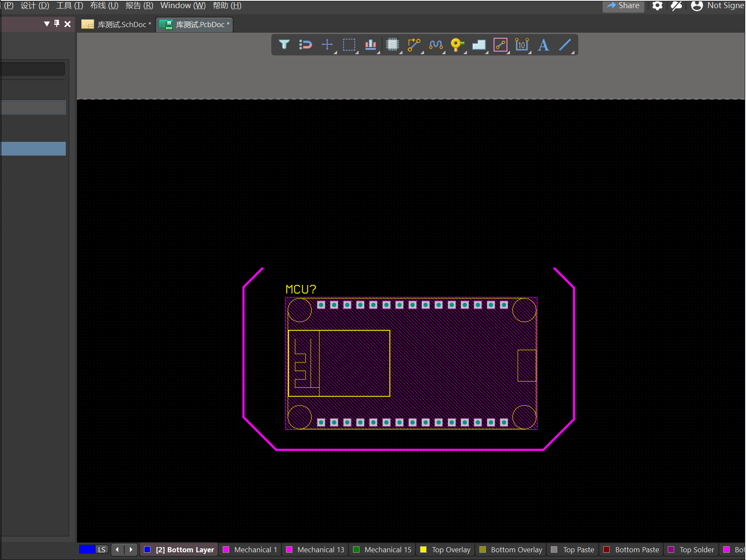Switch to the Mechanical 13 layer tab

click(316, 550)
